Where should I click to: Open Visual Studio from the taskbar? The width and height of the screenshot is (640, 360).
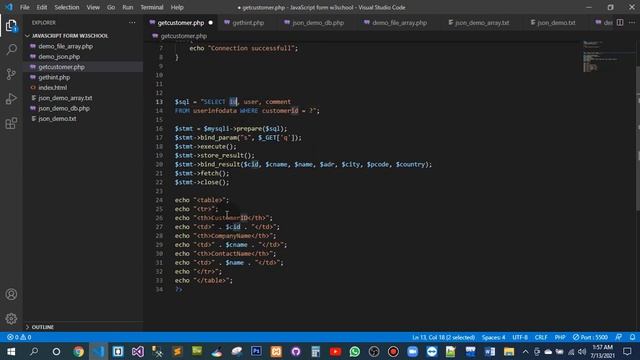tap(138, 351)
